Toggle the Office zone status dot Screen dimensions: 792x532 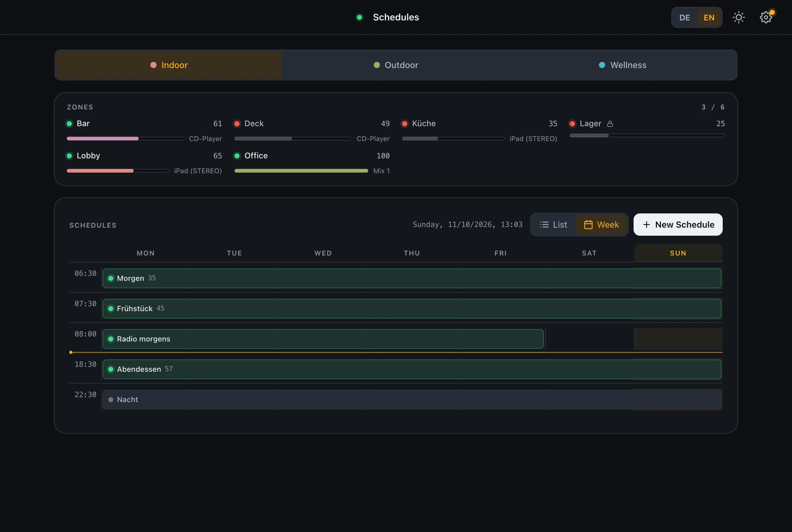(x=237, y=156)
